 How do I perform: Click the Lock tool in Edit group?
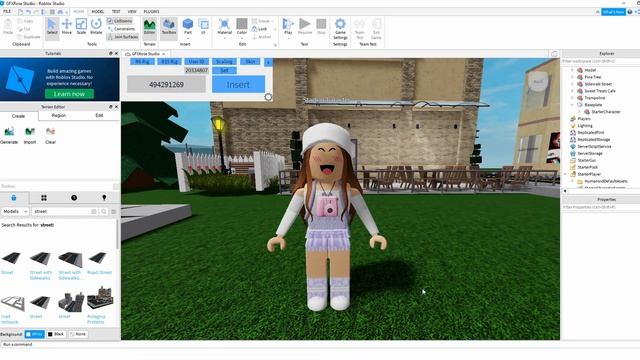pos(260,29)
